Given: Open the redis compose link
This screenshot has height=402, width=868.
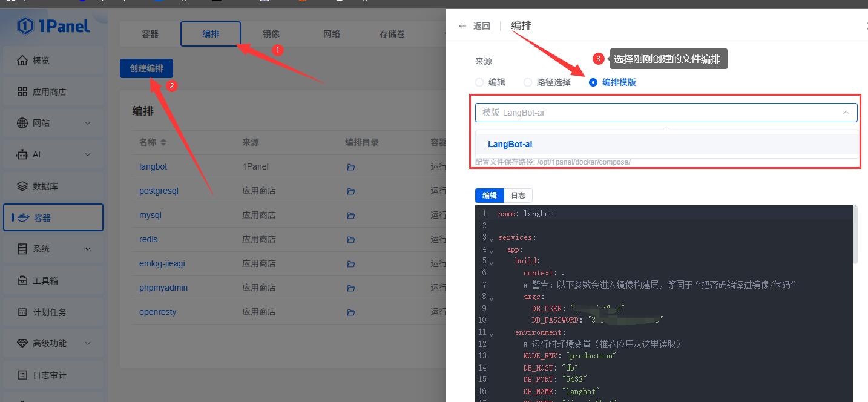Looking at the screenshot, I should tap(148, 239).
